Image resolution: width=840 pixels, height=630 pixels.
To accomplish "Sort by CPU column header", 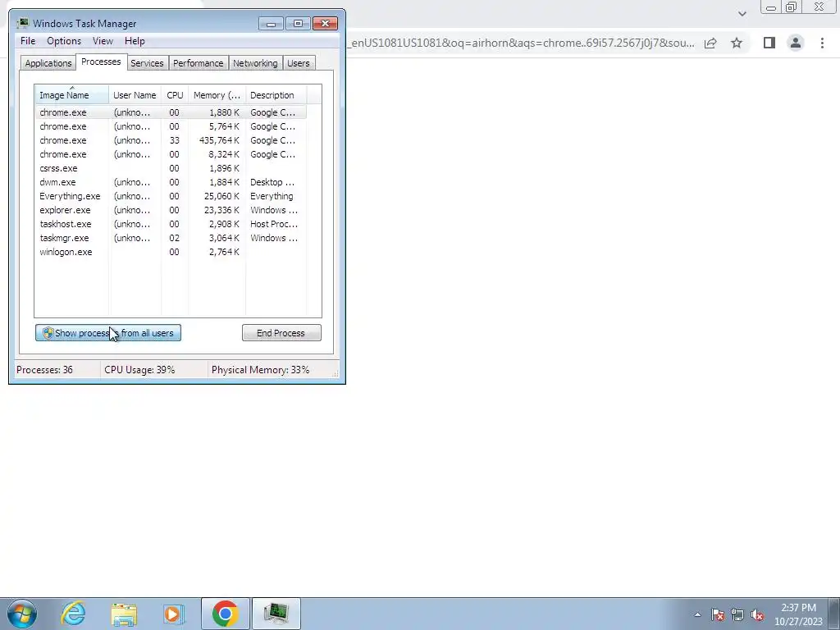I will (175, 95).
